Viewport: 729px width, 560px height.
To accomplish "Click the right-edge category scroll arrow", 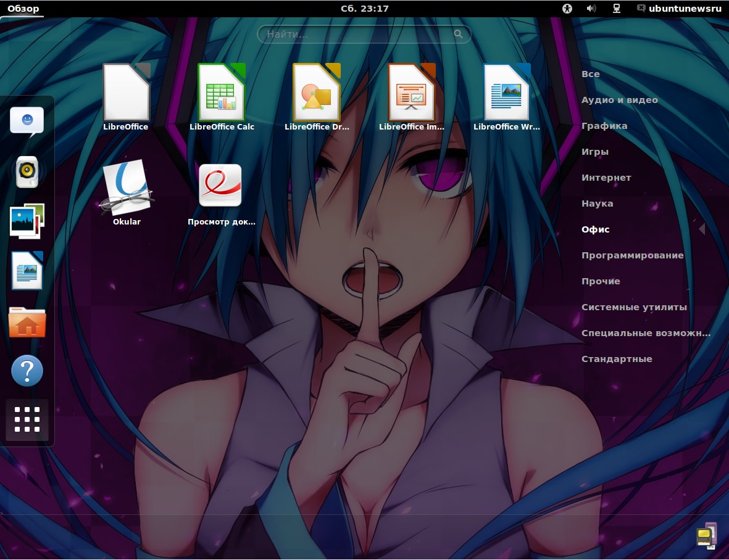I will [702, 228].
